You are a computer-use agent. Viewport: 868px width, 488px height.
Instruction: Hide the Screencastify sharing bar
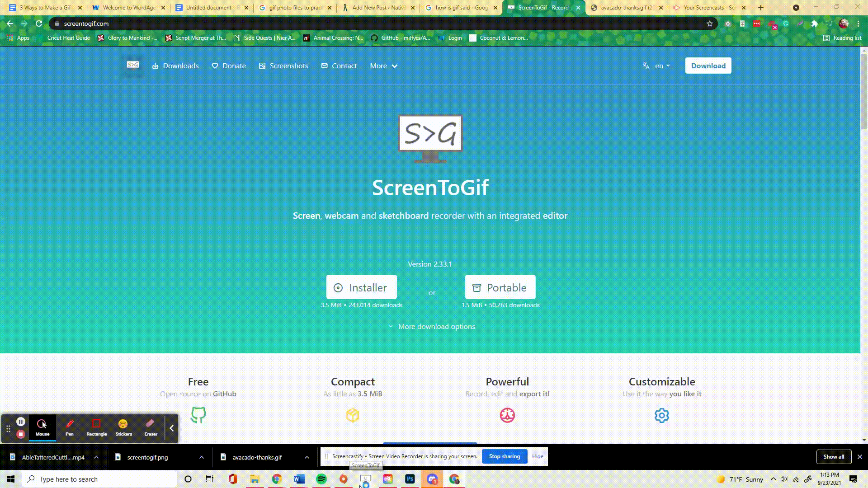(x=537, y=456)
